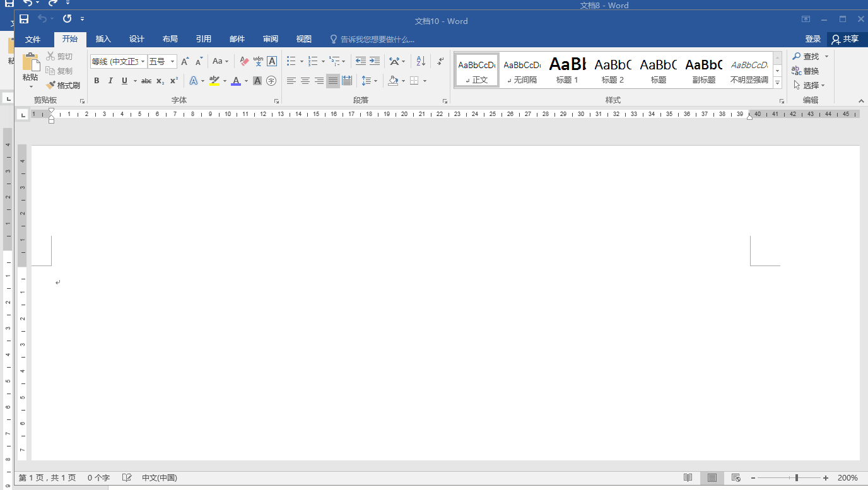This screenshot has height=490, width=868.
Task: Save the document via the floppy disk icon in 文档10 window
Action: 24,19
